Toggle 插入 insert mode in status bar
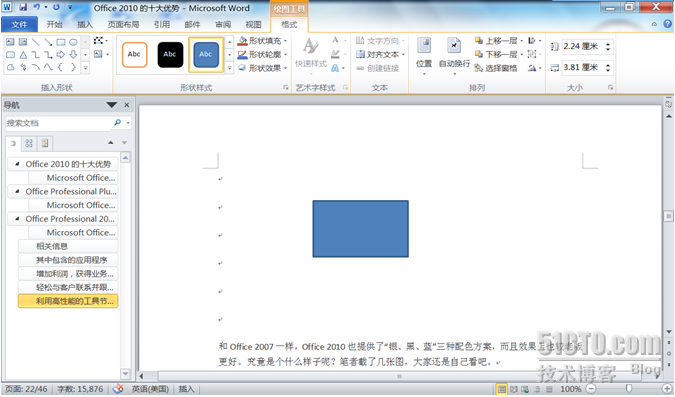Image resolution: width=675 pixels, height=397 pixels. tap(186, 389)
